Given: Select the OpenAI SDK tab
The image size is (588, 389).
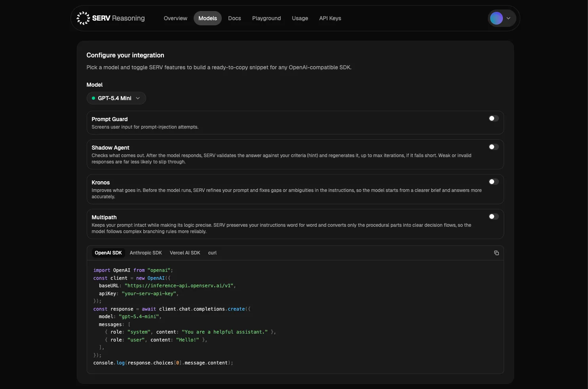Looking at the screenshot, I should click(108, 253).
